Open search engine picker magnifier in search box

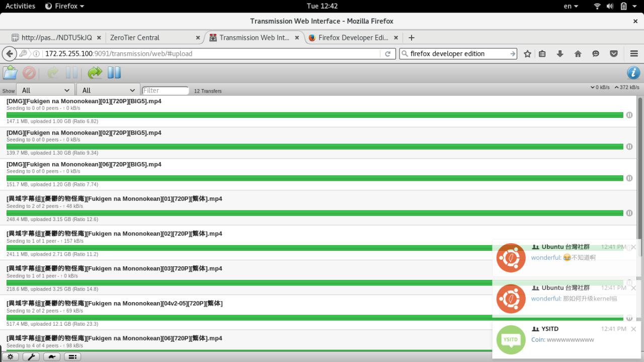click(405, 53)
